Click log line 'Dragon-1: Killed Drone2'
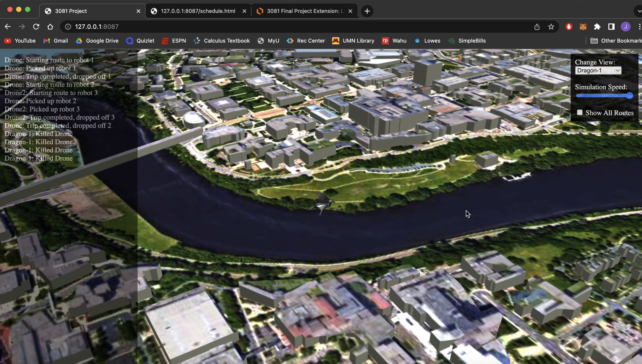642x364 pixels. [x=40, y=142]
